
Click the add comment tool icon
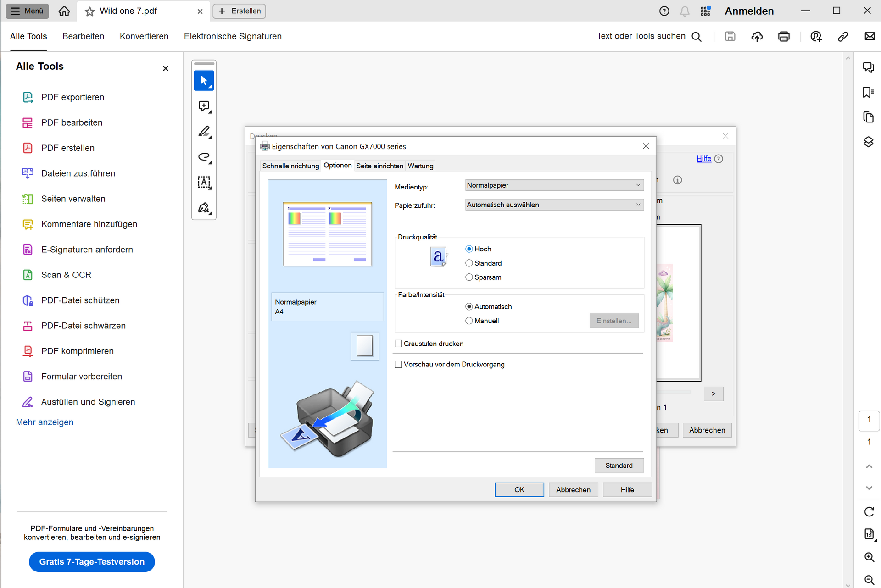[x=204, y=106]
